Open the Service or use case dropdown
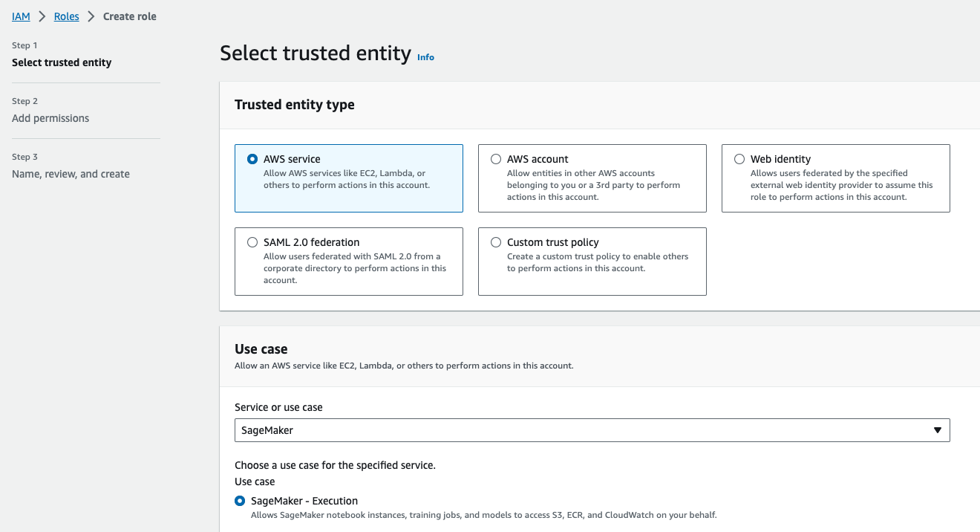The height and width of the screenshot is (532, 980). point(592,430)
